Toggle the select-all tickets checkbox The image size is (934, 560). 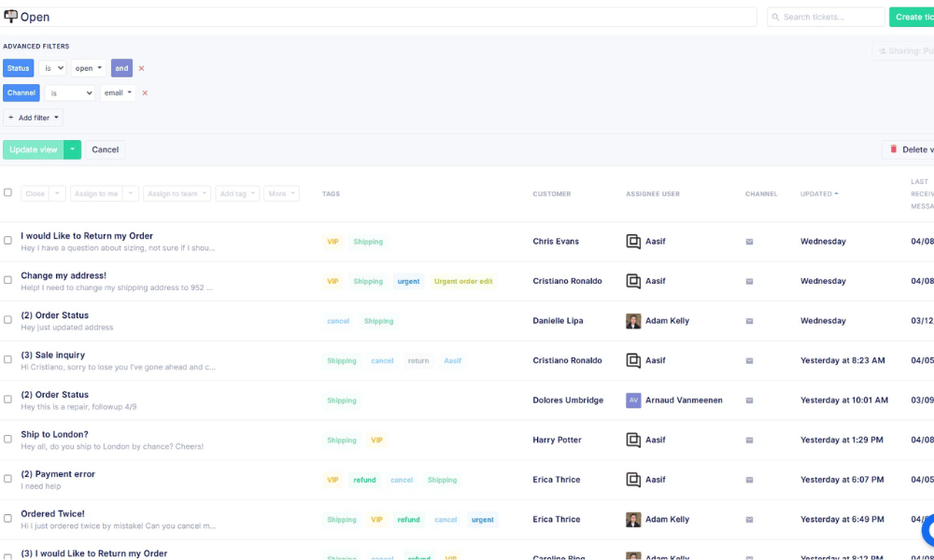coord(7,192)
